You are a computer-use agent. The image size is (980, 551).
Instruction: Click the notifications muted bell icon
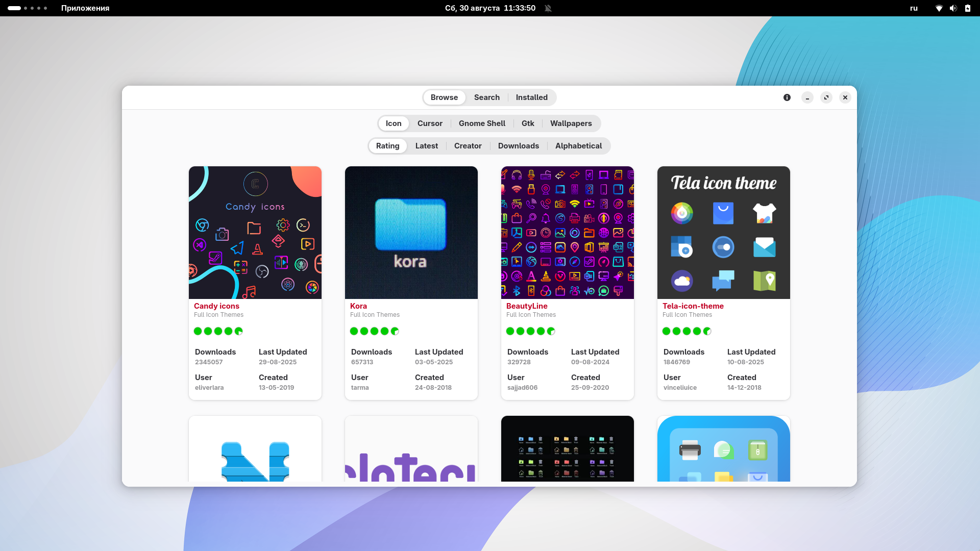[548, 8]
